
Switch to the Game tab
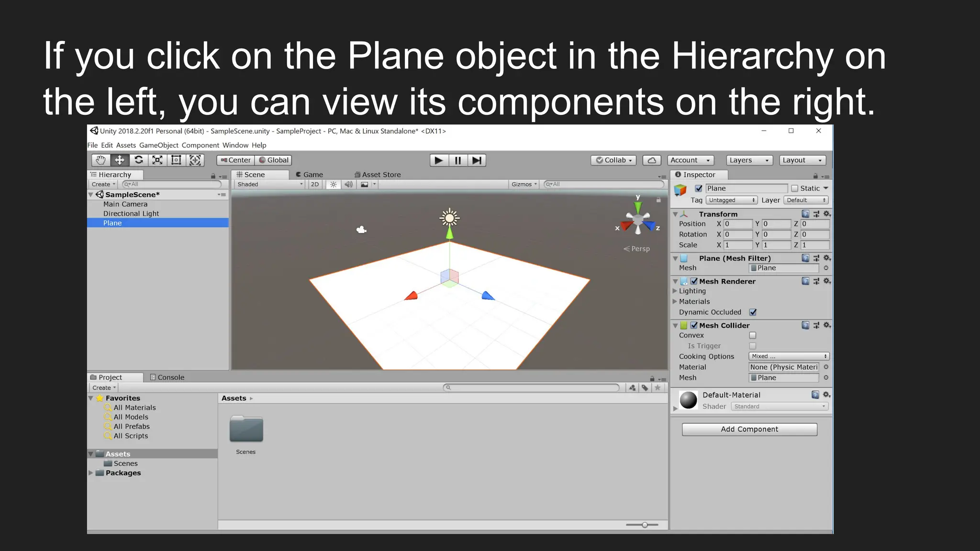tap(310, 175)
